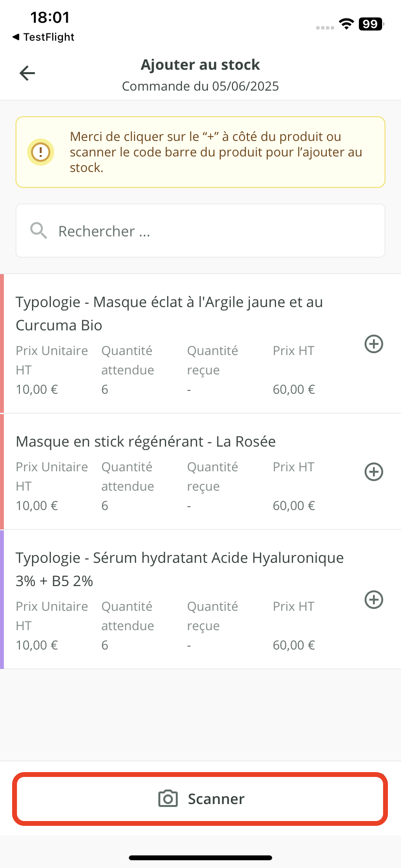The width and height of the screenshot is (401, 868).
Task: Tap the pink color bar on Masque éclat row
Action: (2, 344)
